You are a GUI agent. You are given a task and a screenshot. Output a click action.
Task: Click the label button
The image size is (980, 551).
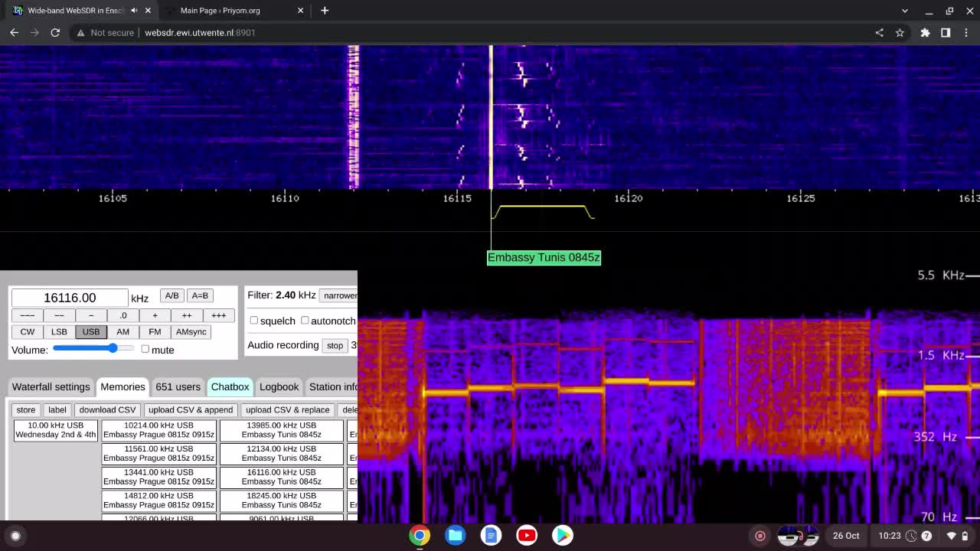point(57,409)
